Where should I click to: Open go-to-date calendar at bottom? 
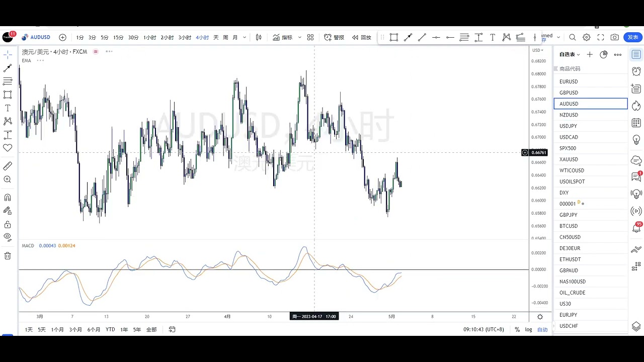172,330
